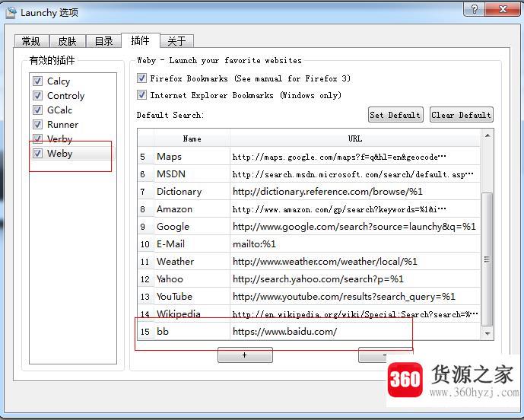Click the amazon.com URL cell
The image size is (524, 420).
(355, 209)
